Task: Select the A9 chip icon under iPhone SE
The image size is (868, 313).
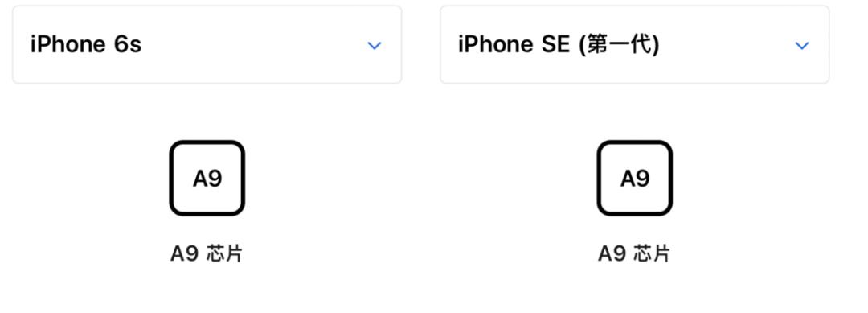Action: click(634, 178)
